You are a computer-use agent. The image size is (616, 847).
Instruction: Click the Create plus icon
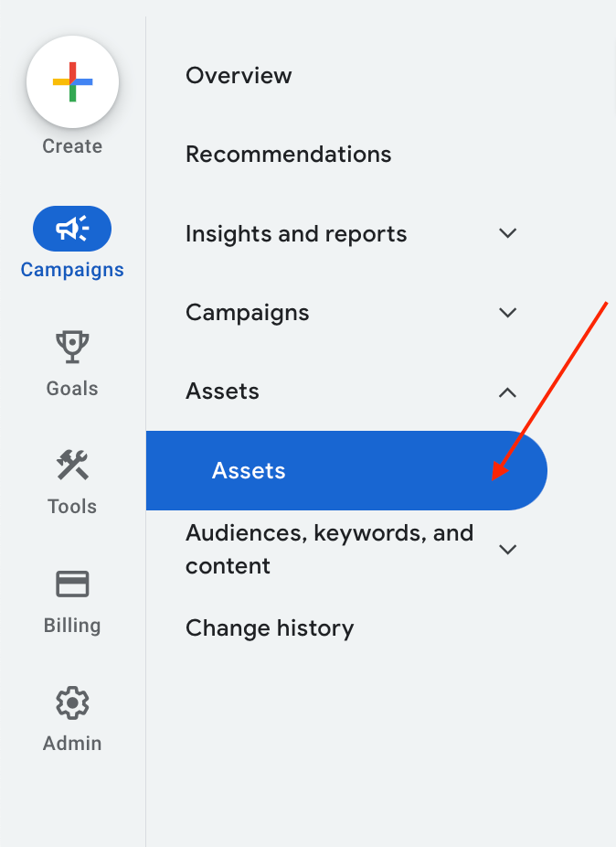coord(72,82)
